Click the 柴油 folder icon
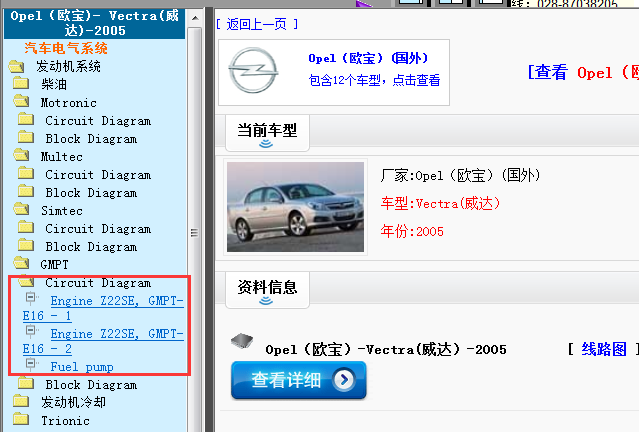639x432 pixels. (21, 83)
